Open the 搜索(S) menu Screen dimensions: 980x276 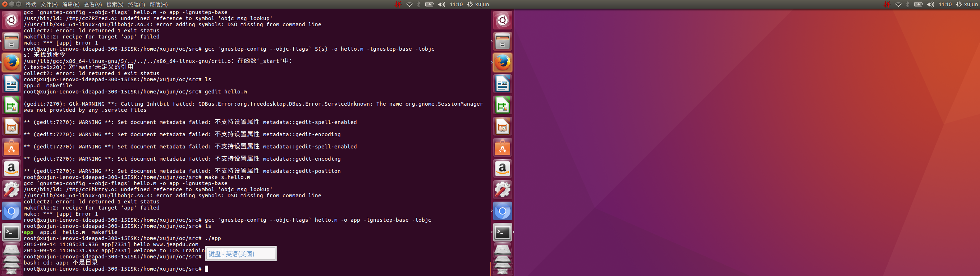pos(115,5)
